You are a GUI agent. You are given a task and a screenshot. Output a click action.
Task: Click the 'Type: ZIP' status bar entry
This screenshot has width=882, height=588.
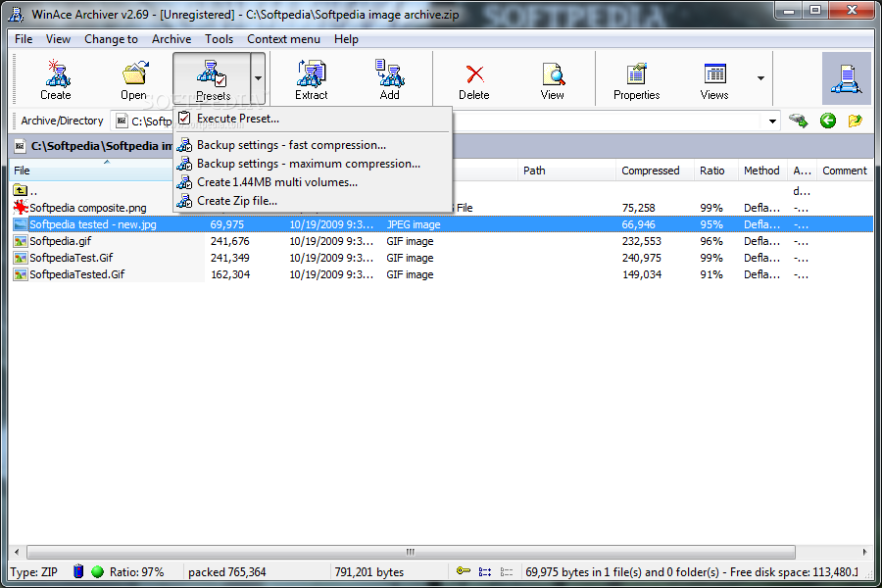point(33,572)
